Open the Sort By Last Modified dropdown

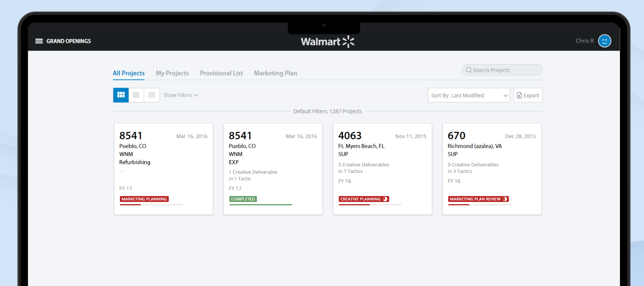tap(468, 95)
